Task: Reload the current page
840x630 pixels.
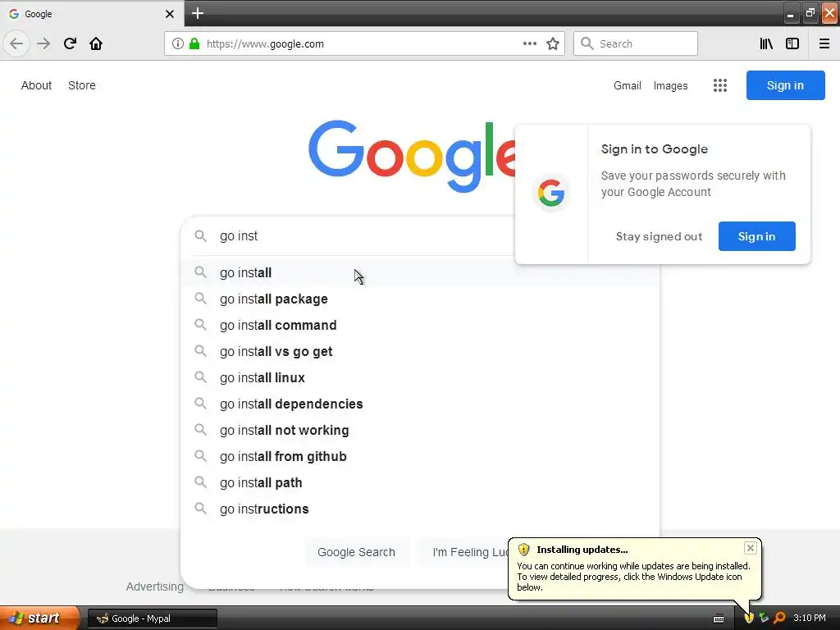Action: click(70, 43)
